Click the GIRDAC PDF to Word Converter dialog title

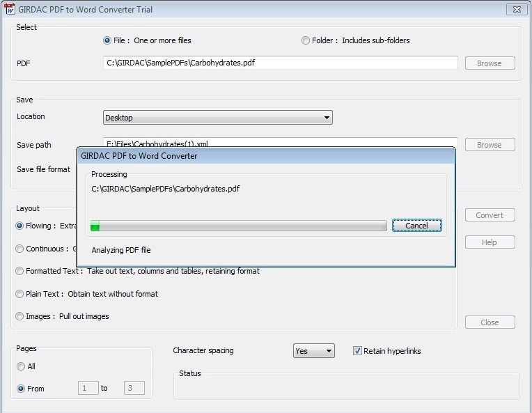click(x=139, y=156)
